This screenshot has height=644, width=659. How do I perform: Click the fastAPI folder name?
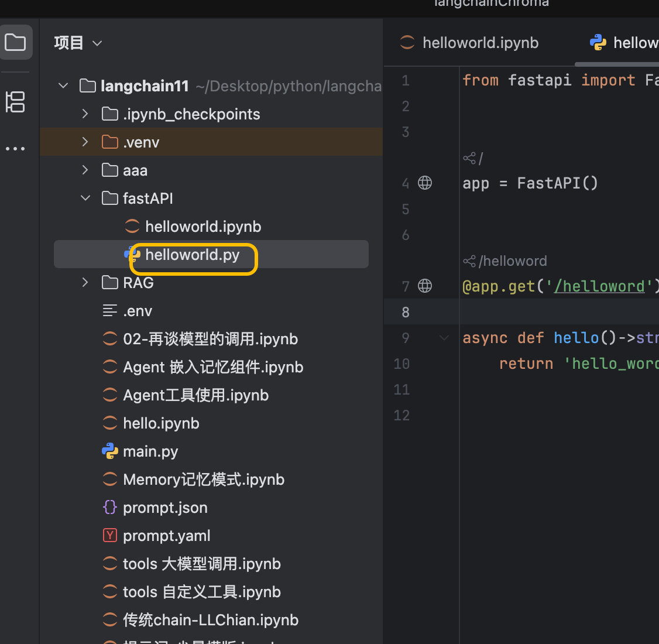pyautogui.click(x=148, y=198)
